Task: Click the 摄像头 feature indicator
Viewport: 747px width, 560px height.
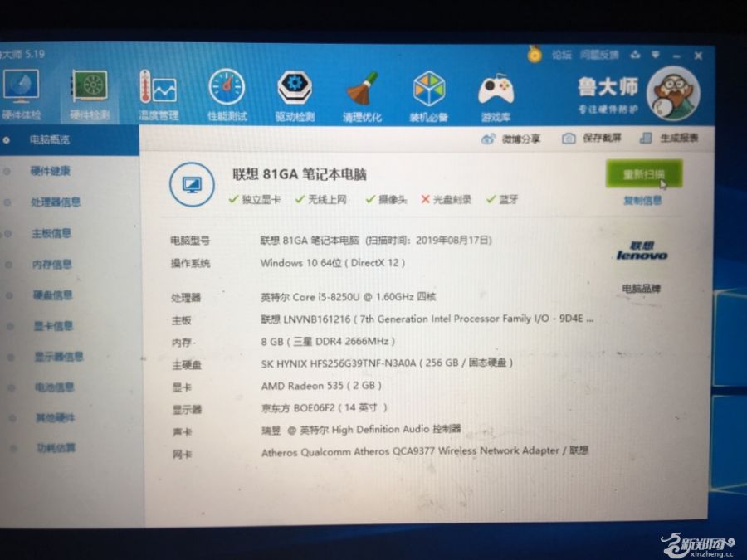Action: point(386,199)
